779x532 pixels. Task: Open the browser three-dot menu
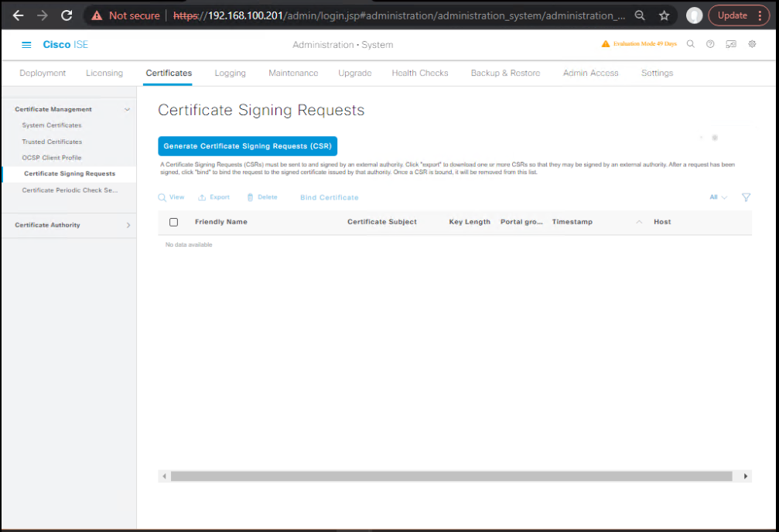760,15
